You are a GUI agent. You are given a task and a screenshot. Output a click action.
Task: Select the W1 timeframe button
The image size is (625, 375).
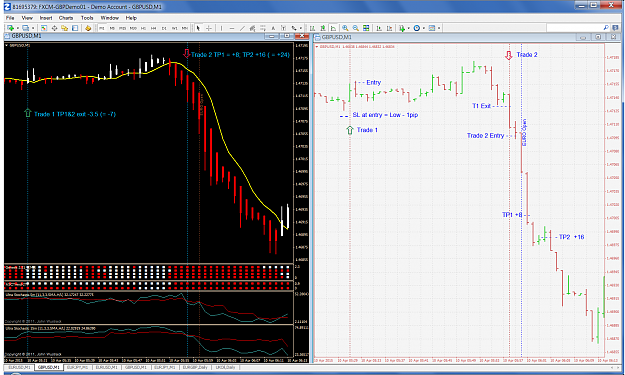tap(175, 28)
